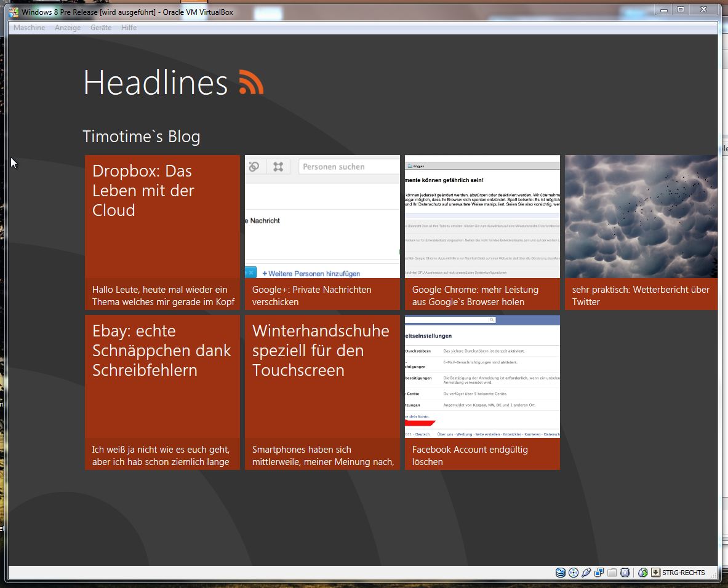Open the Maschine menu
Image resolution: width=728 pixels, height=588 pixels.
click(30, 28)
